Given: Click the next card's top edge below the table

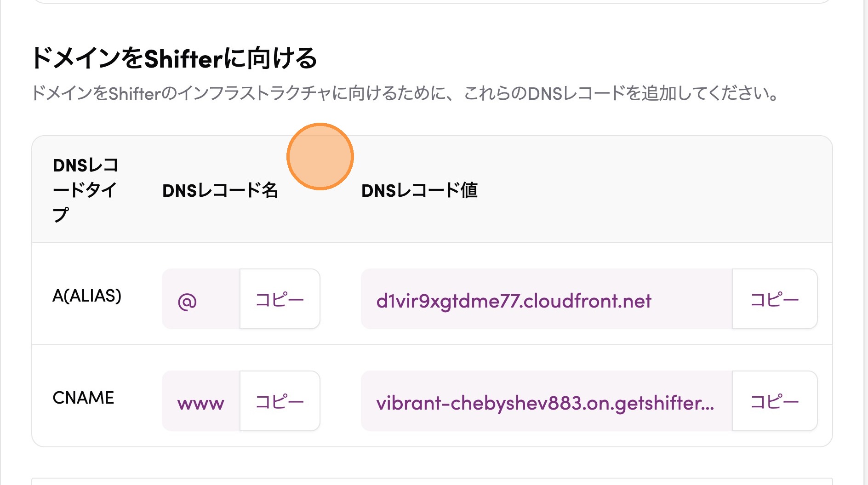Looking at the screenshot, I should [x=432, y=479].
